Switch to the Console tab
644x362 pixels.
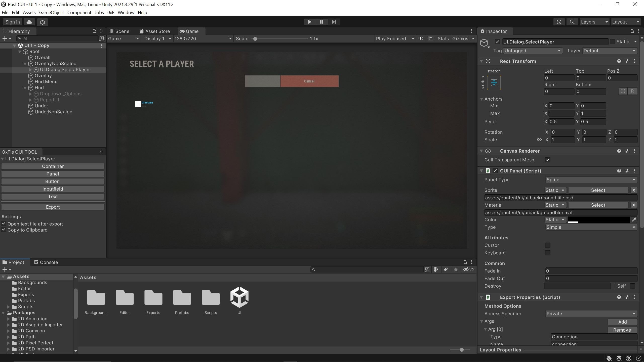pyautogui.click(x=46, y=262)
